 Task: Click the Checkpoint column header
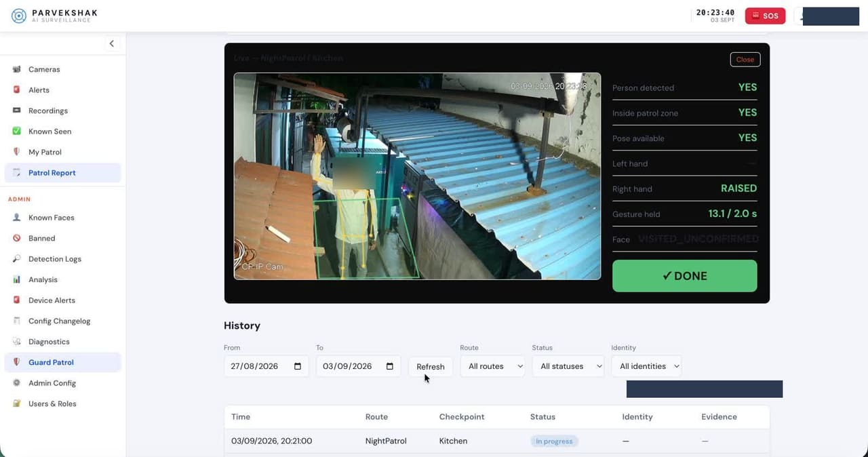click(462, 417)
